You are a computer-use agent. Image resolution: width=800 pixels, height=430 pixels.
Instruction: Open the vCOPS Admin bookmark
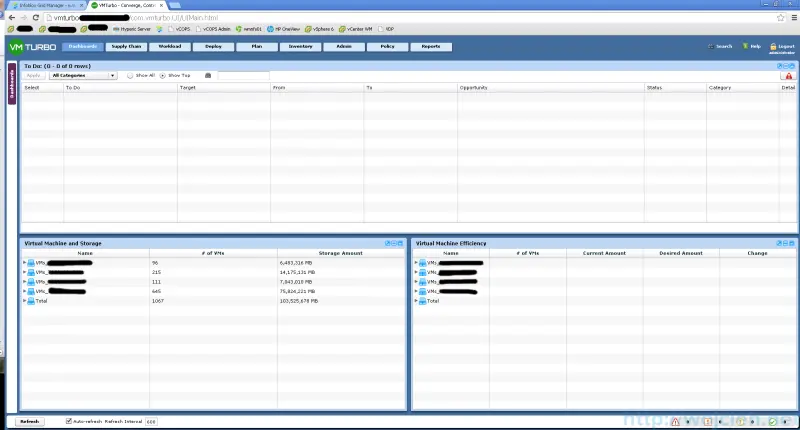[213, 29]
